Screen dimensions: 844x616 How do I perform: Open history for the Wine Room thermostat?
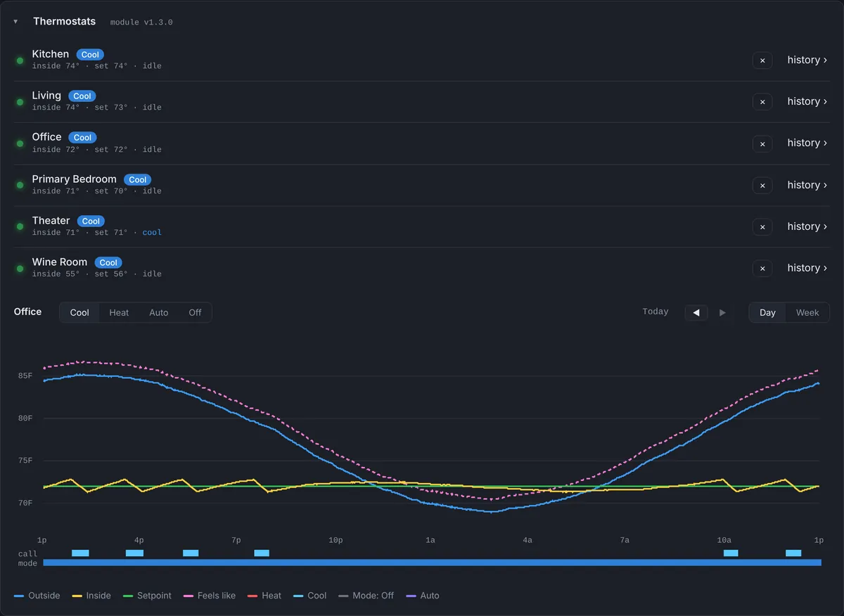pos(807,268)
